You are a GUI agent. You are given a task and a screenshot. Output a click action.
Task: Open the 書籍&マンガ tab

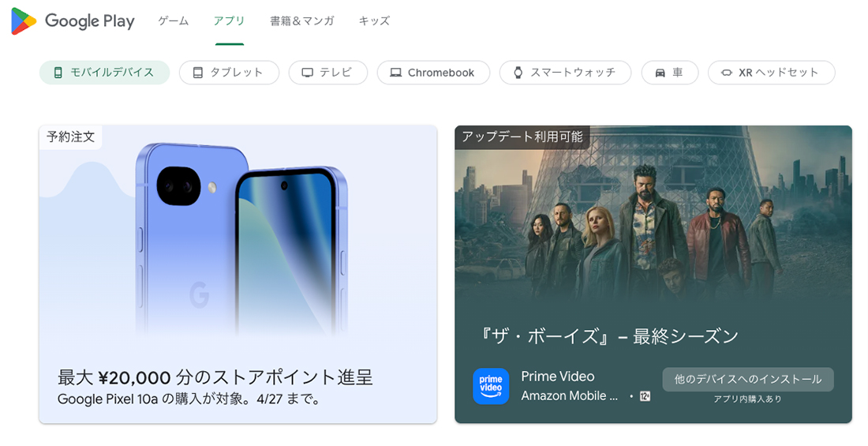coord(302,21)
